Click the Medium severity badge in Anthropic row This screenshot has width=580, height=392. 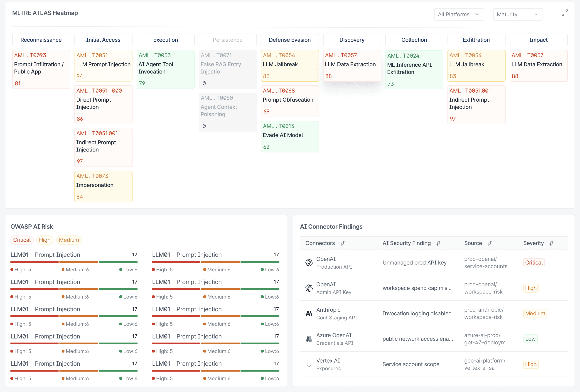tap(535, 314)
